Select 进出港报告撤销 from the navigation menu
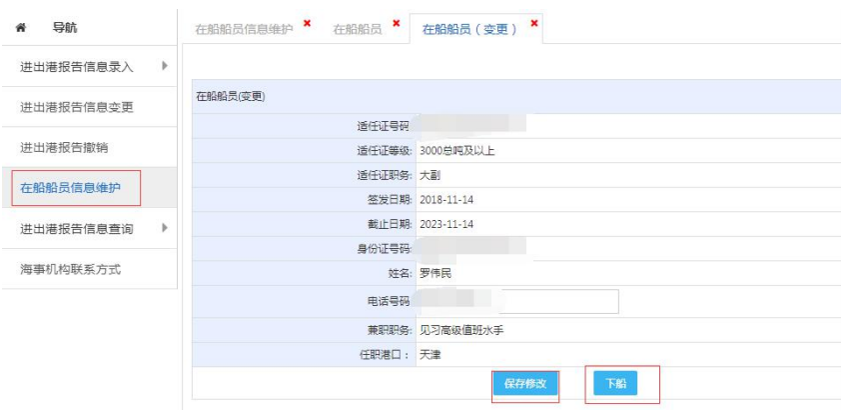The image size is (868, 410). click(x=64, y=148)
